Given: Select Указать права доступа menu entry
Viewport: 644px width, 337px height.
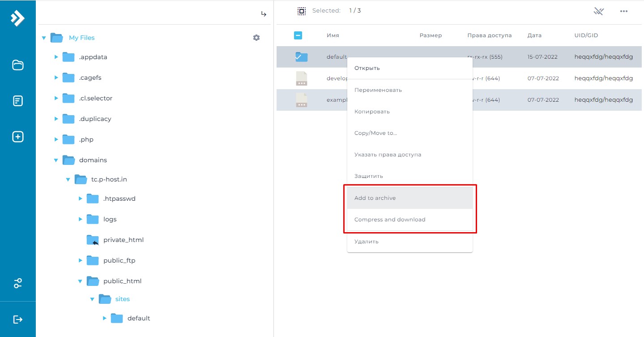Looking at the screenshot, I should pyautogui.click(x=410, y=155).
